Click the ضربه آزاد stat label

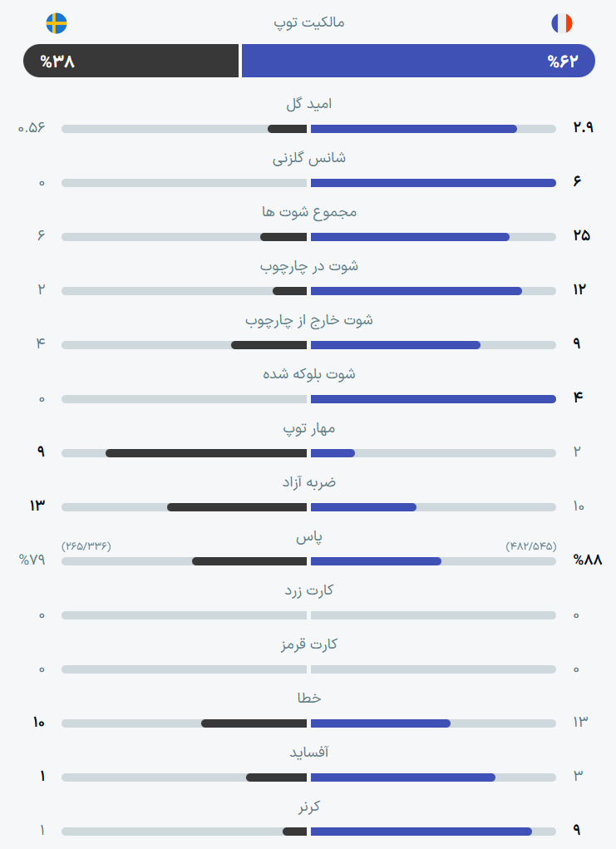click(x=309, y=482)
